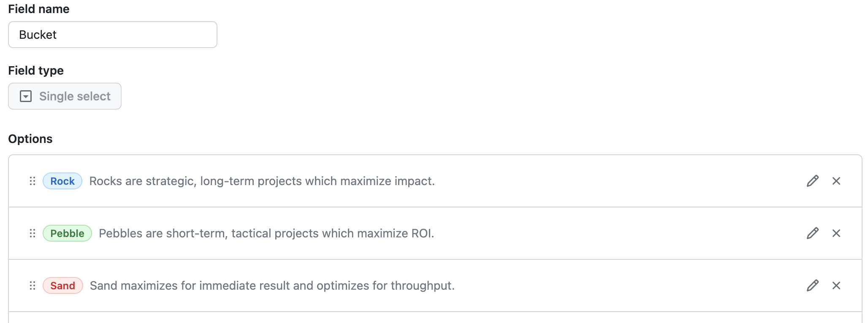Grab the drag handle beside Pebble
This screenshot has width=868, height=323.
33,233
